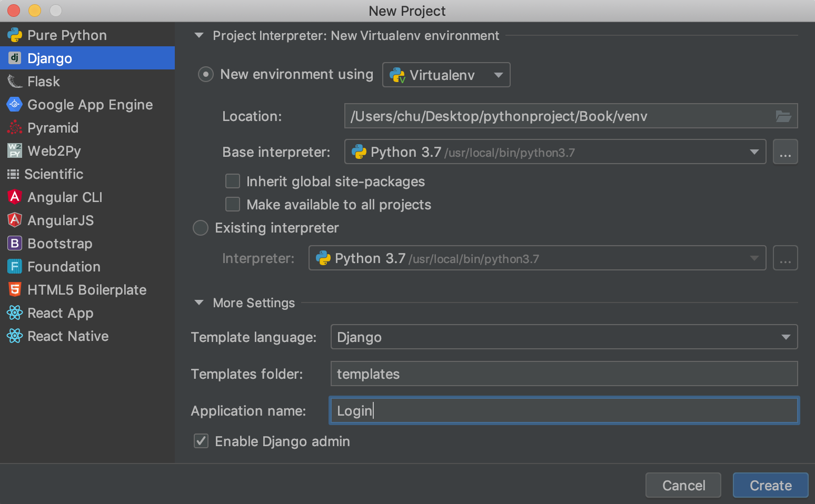Screen dimensions: 815x504
Task: Browse for venv location folder icon
Action: click(x=783, y=116)
